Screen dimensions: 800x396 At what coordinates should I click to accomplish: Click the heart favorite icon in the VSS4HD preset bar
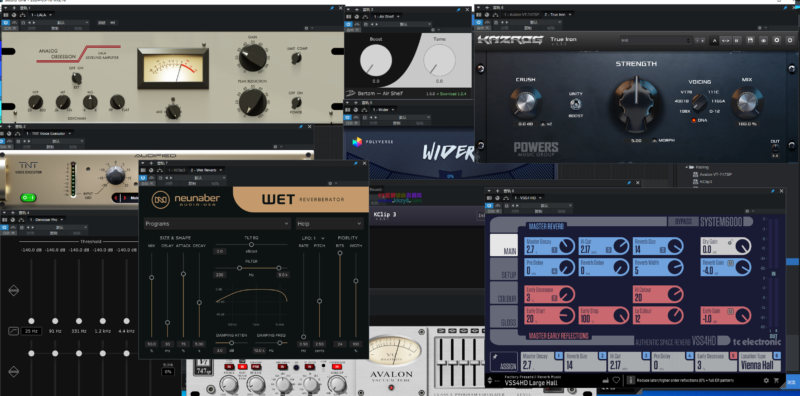tap(616, 380)
